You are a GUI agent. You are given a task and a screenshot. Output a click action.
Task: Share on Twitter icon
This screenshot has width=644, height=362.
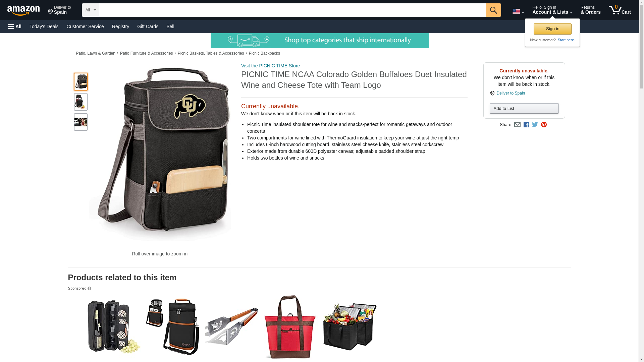535,125
